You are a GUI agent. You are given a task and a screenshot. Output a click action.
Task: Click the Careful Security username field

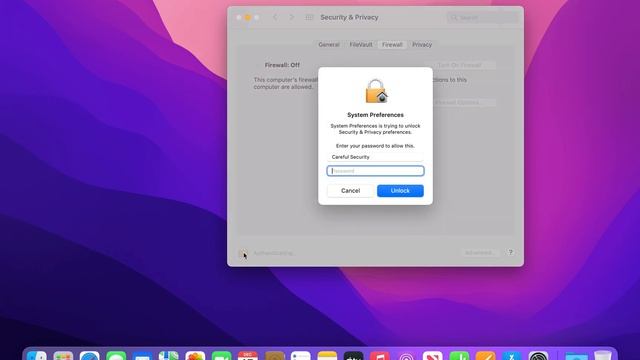click(x=375, y=157)
